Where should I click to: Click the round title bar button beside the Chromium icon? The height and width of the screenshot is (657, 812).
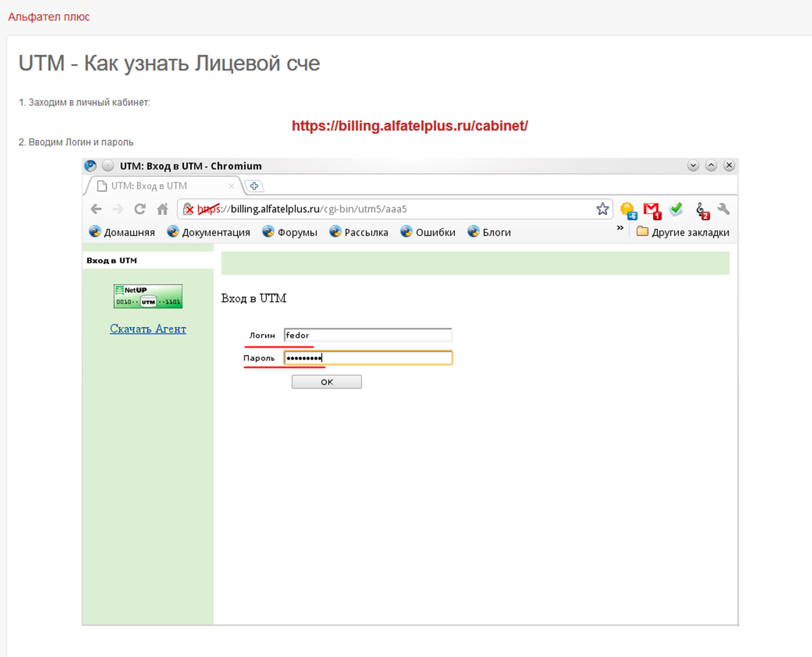(x=108, y=166)
